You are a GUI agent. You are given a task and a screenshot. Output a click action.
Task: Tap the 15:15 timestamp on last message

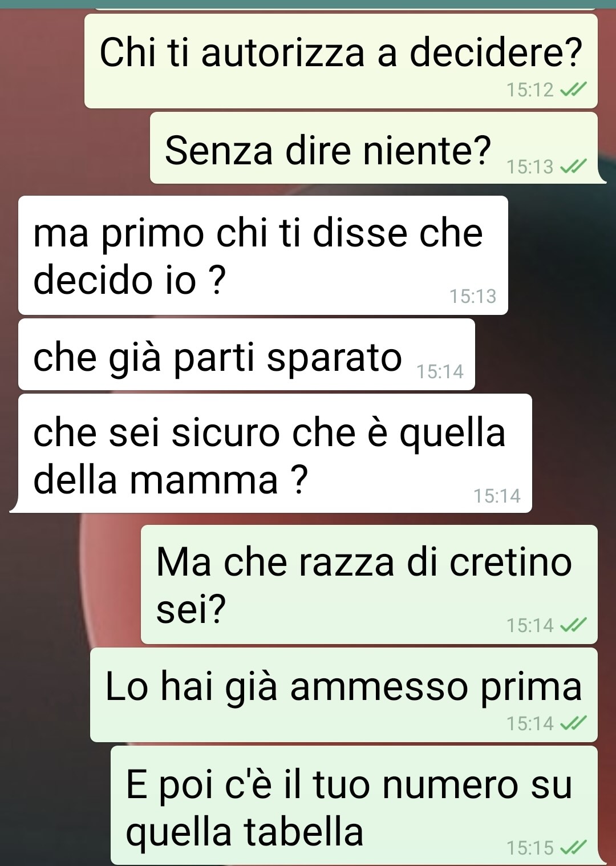point(530,848)
